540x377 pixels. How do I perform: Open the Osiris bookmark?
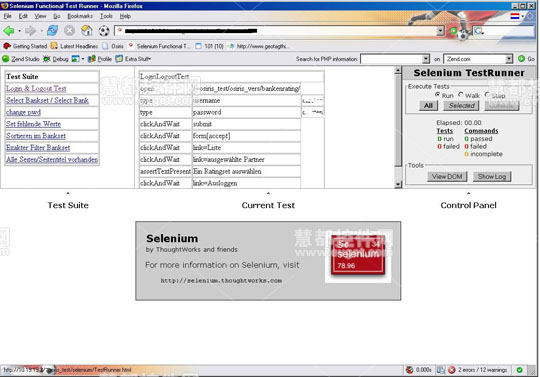(x=113, y=46)
